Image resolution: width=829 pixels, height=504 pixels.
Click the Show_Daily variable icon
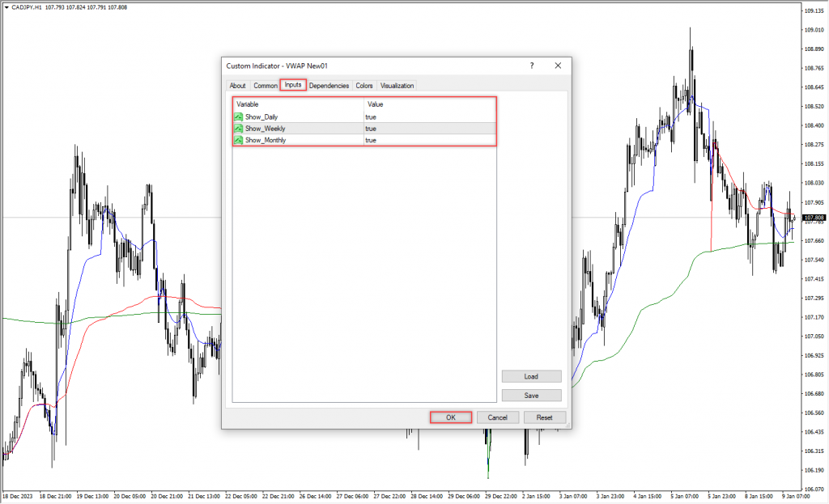[239, 116]
